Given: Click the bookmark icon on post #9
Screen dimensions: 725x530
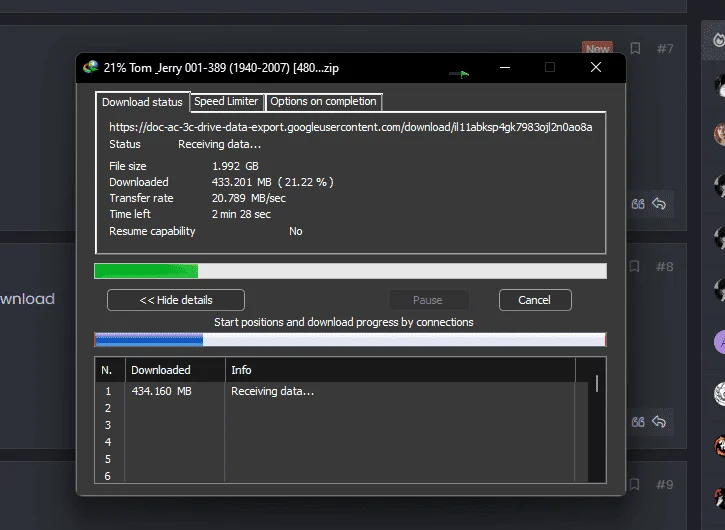Looking at the screenshot, I should click(x=634, y=484).
